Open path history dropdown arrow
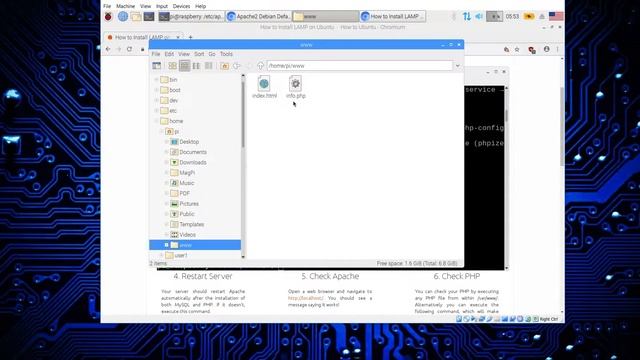This screenshot has height=360, width=640. (458, 66)
